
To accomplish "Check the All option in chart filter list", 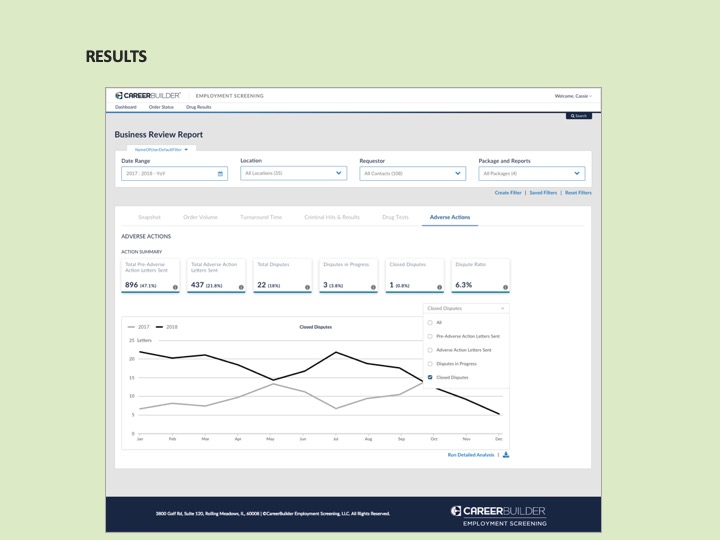I will point(430,322).
